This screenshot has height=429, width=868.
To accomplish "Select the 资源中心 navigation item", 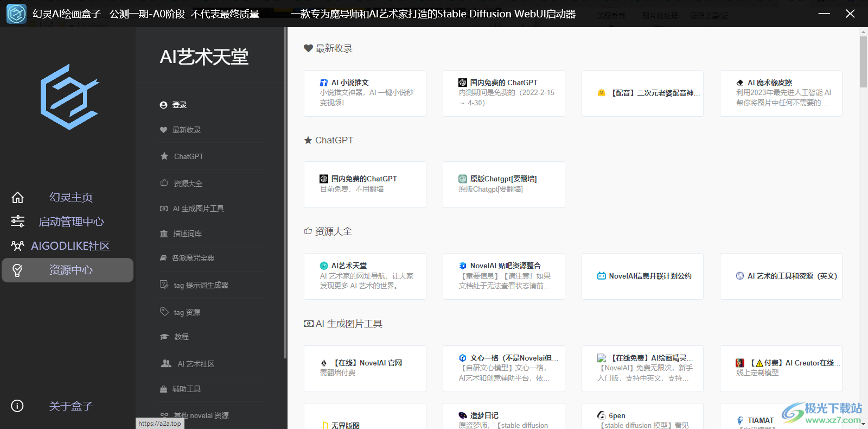I will pos(67,270).
